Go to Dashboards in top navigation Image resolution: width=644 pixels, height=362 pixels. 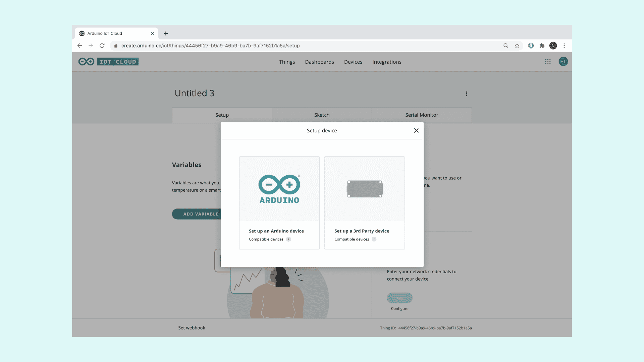click(x=319, y=62)
